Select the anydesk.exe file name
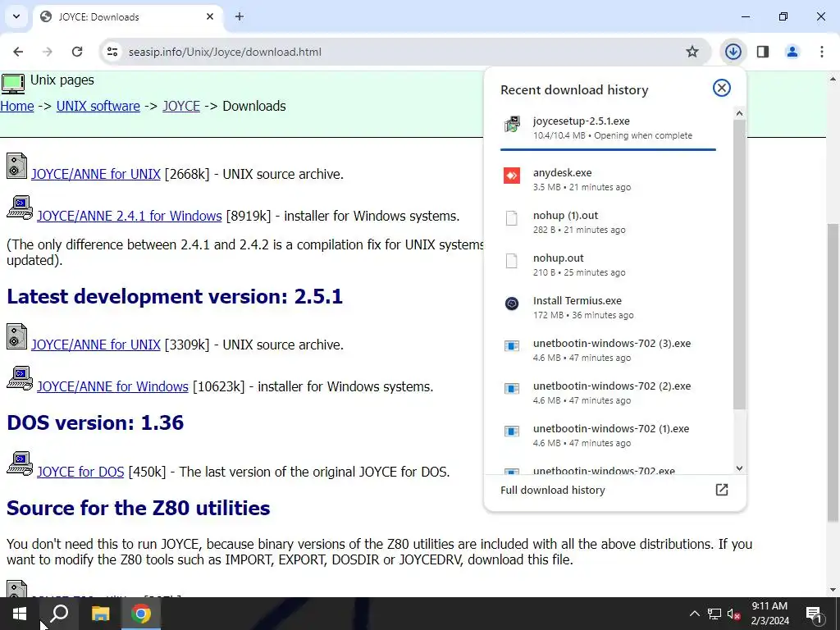Screen dimensions: 840x630 pyautogui.click(x=563, y=172)
